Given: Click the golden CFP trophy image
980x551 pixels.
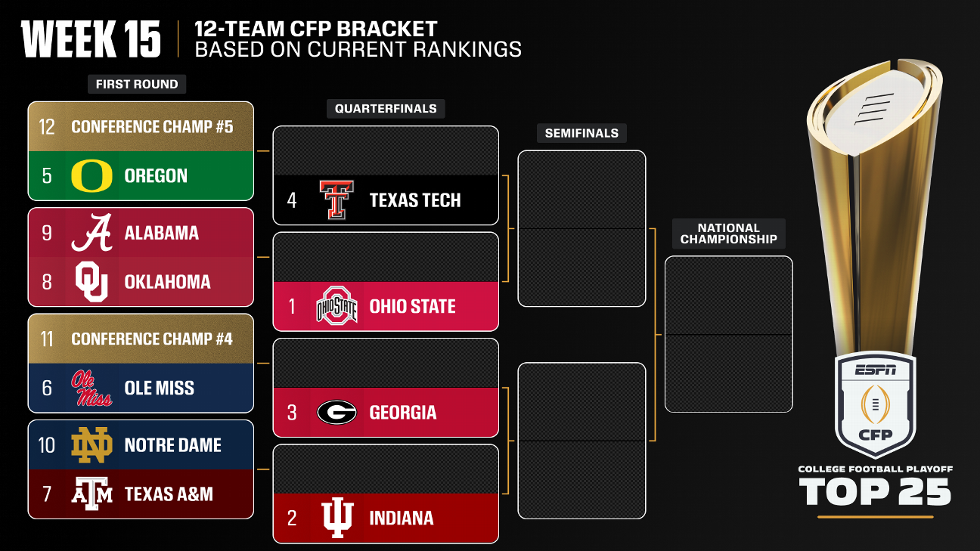Looking at the screenshot, I should [x=876, y=197].
